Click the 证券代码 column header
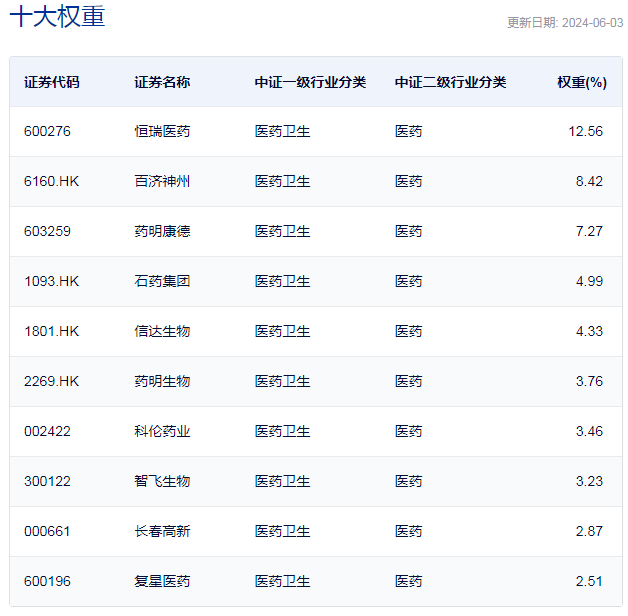This screenshot has height=616, width=628. 52,82
